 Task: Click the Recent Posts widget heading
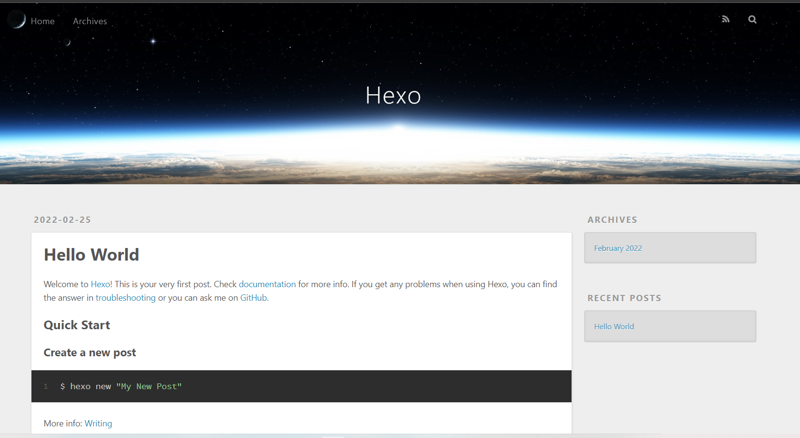click(x=624, y=298)
